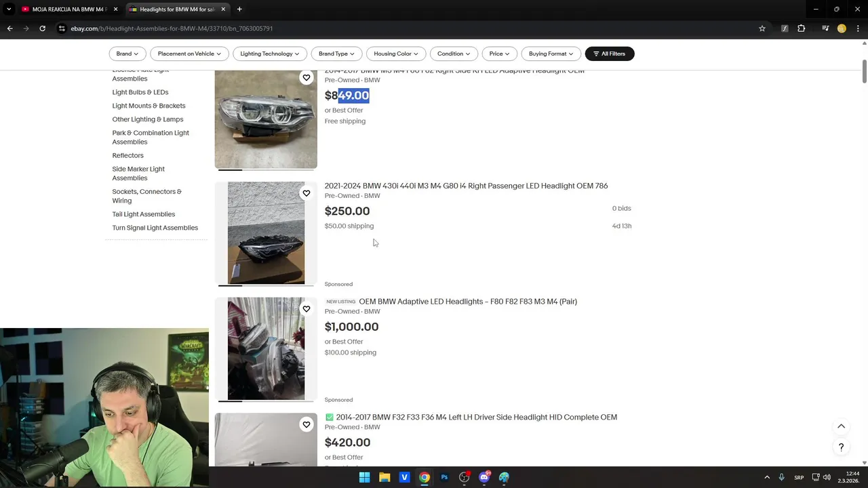Screen dimensions: 868x488
Task: Open tab search dropdown arrow
Action: [x=9, y=9]
